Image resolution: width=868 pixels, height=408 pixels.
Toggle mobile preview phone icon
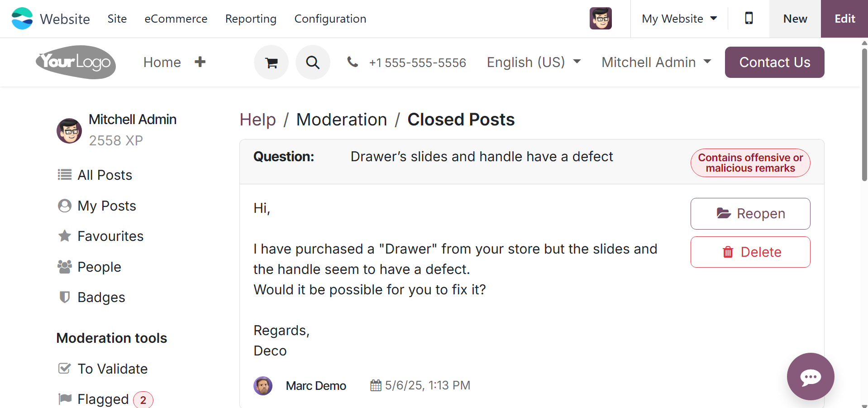tap(749, 19)
